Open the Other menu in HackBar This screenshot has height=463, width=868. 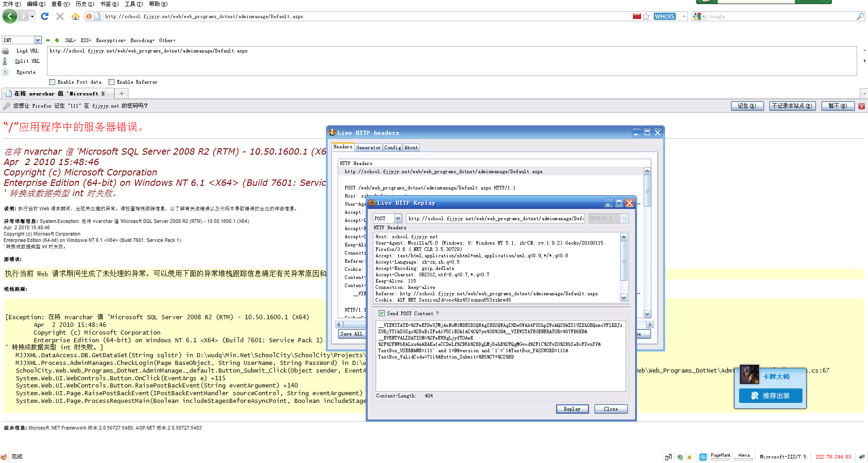167,40
